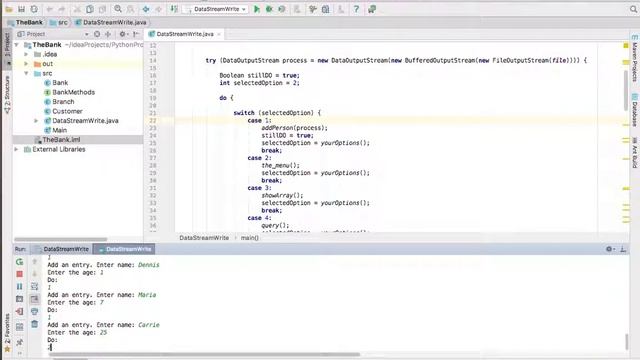Open a file via toolbar folder icon
The width and height of the screenshot is (640, 360).
(9, 9)
